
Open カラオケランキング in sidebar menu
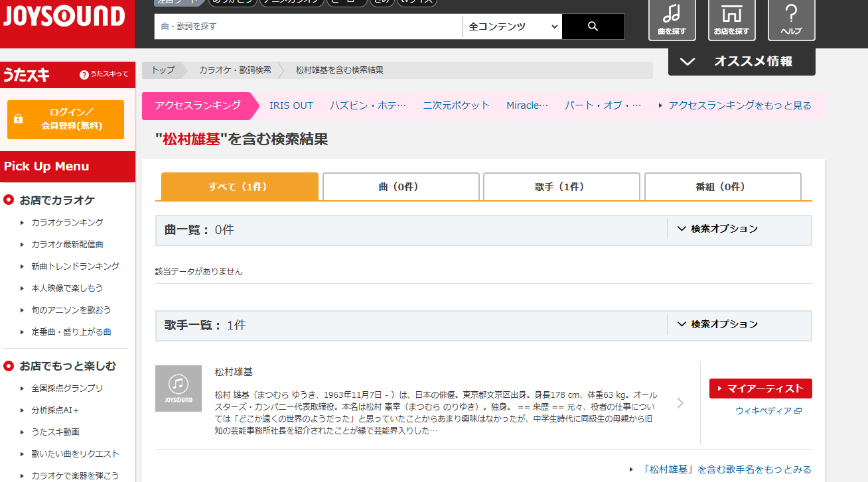click(x=67, y=223)
